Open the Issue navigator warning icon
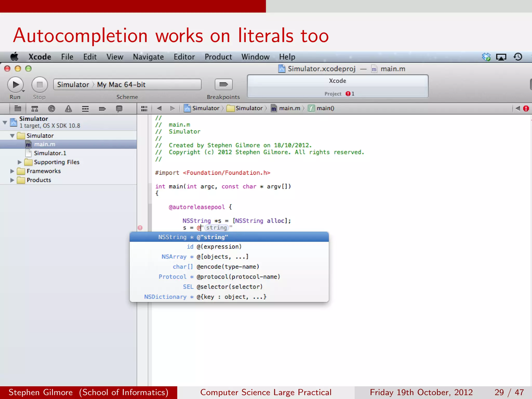 pos(68,109)
